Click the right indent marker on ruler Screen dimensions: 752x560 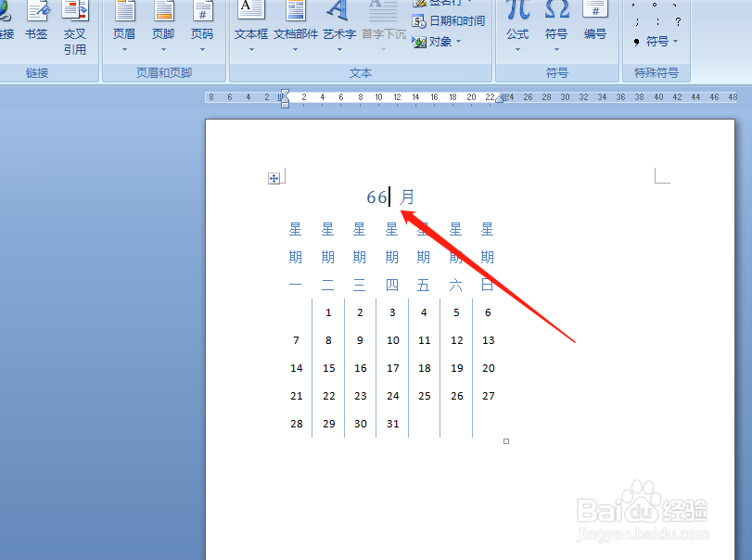click(x=499, y=99)
